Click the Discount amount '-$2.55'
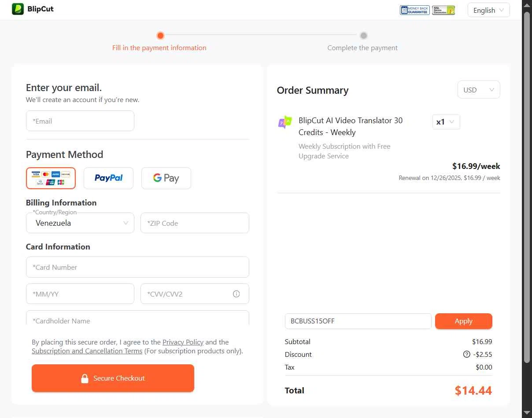 click(483, 354)
